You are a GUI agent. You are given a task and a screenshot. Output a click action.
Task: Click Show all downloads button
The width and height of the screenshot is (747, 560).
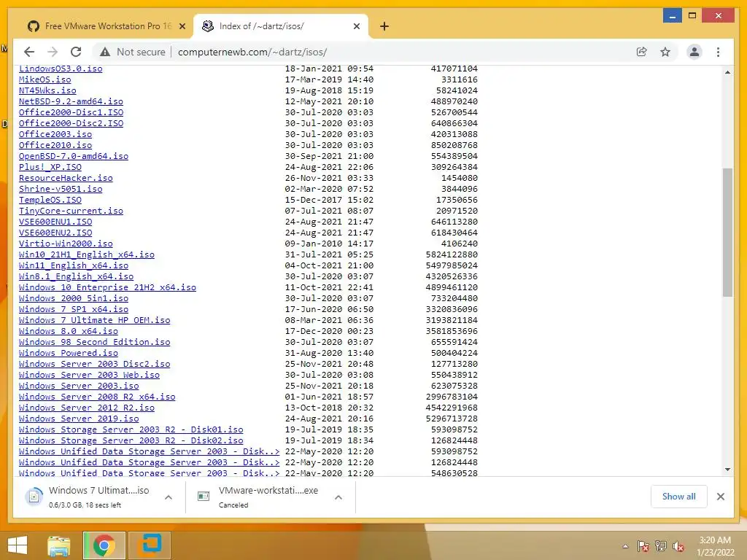click(x=678, y=497)
